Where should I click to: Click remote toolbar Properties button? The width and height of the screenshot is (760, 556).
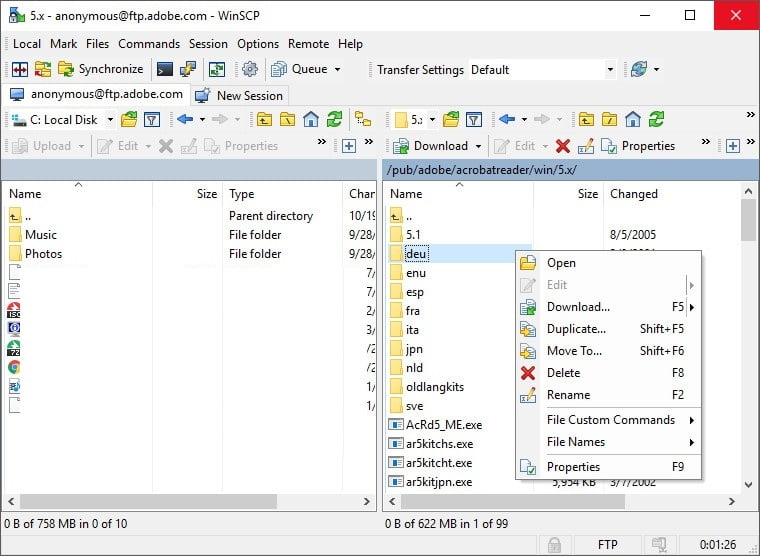(x=638, y=146)
